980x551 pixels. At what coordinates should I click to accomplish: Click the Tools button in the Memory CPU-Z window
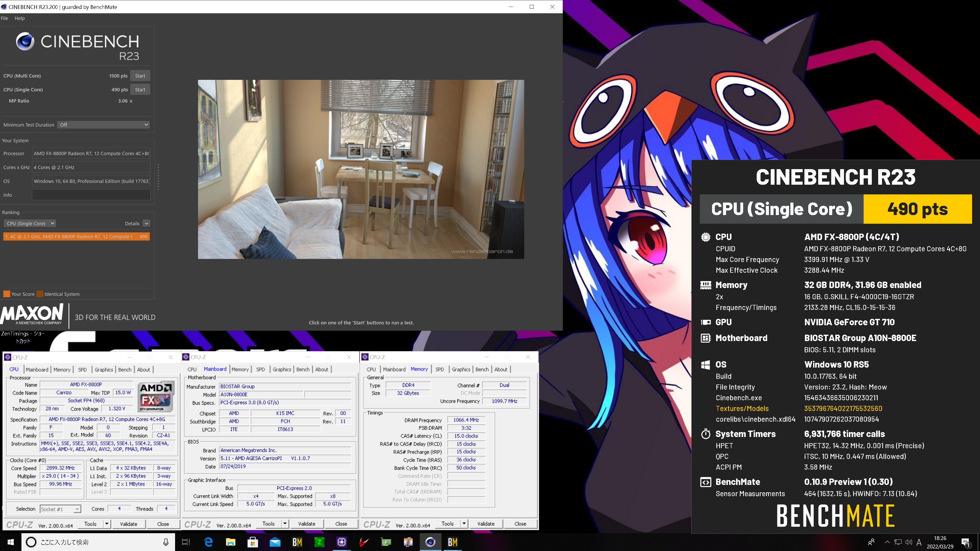448,524
